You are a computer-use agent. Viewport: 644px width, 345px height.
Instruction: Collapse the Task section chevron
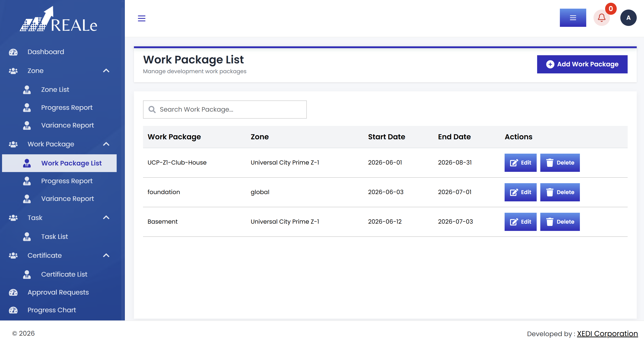coord(106,217)
